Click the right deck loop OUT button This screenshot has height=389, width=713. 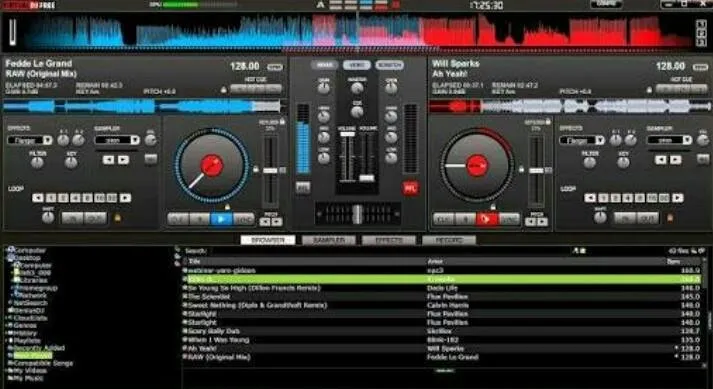pos(648,218)
